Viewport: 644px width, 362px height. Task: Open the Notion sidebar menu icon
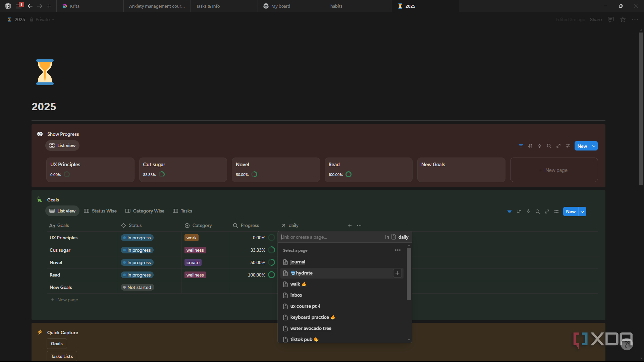tap(19, 6)
